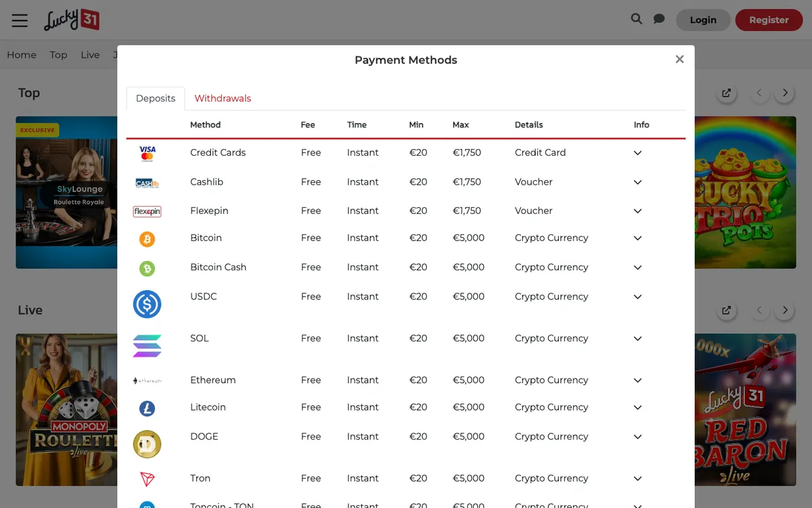Click the Method column header
812x508 pixels.
tap(206, 125)
